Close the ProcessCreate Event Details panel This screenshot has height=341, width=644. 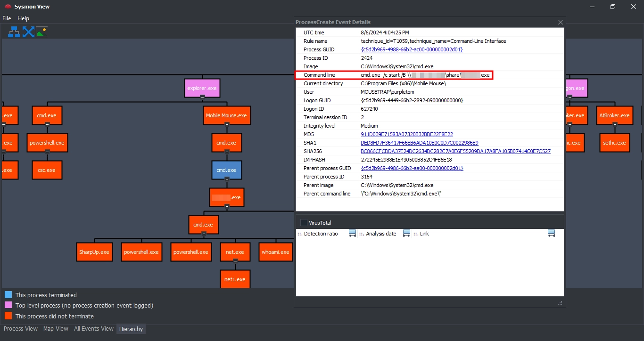click(560, 22)
